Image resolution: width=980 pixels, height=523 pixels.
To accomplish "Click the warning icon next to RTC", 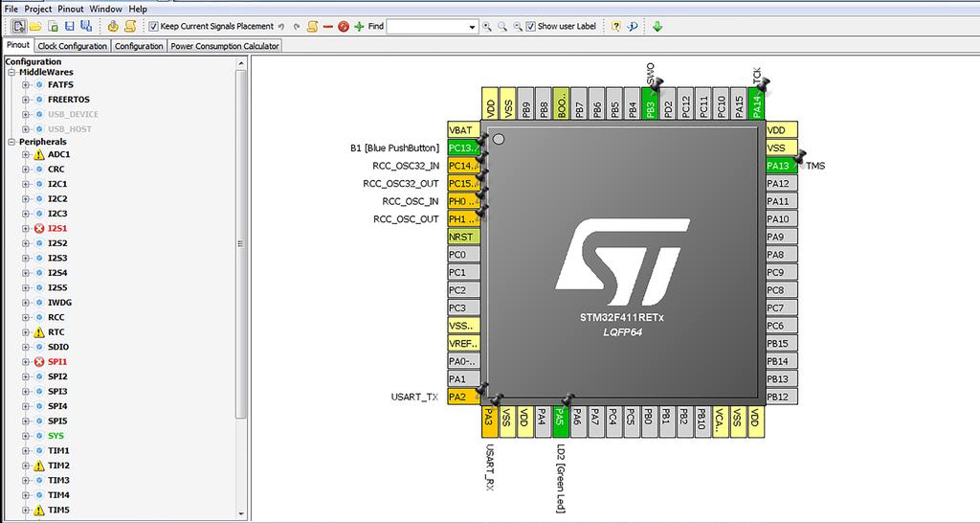I will (x=39, y=332).
